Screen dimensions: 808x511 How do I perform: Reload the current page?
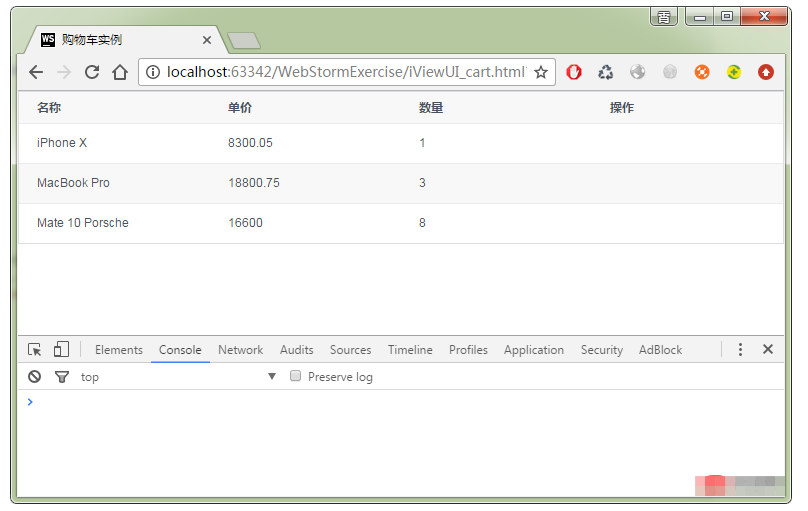tap(92, 72)
